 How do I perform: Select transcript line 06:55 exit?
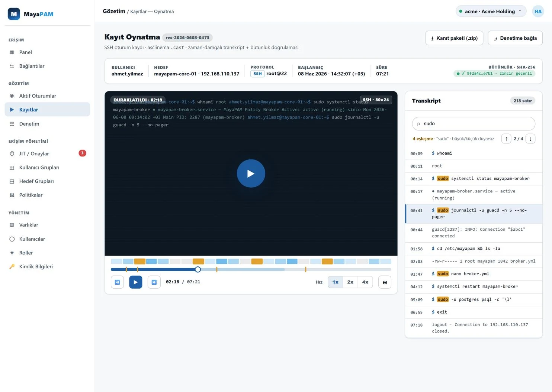click(x=474, y=312)
